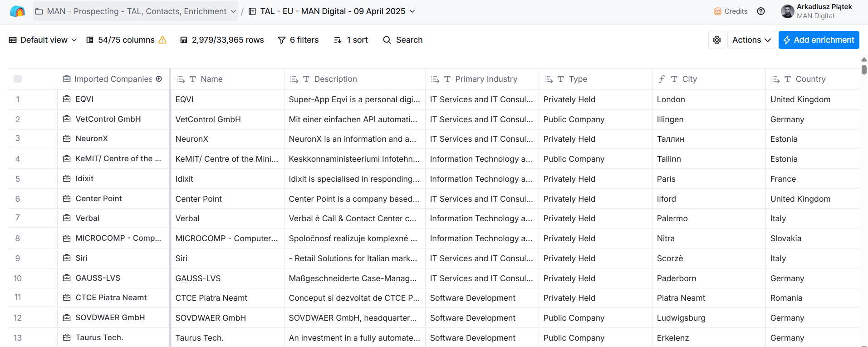Click the table icon before TAL - EU
The height and width of the screenshot is (347, 868).
point(252,11)
